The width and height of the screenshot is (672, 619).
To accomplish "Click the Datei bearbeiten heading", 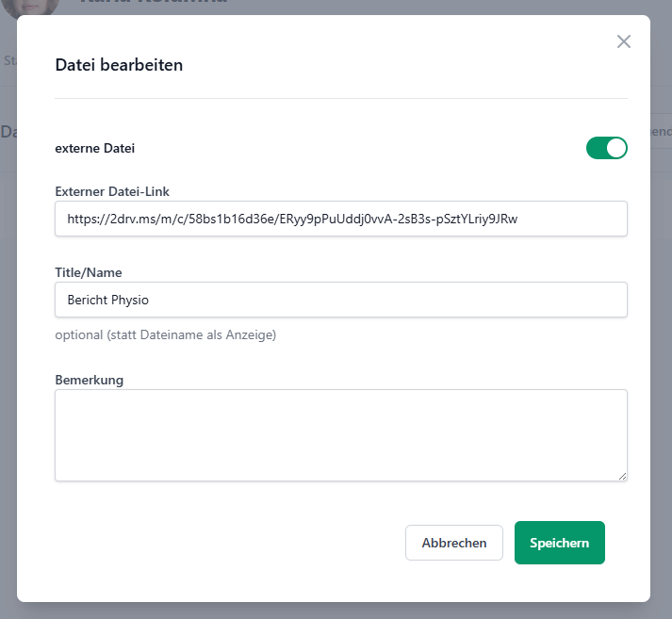I will [119, 65].
